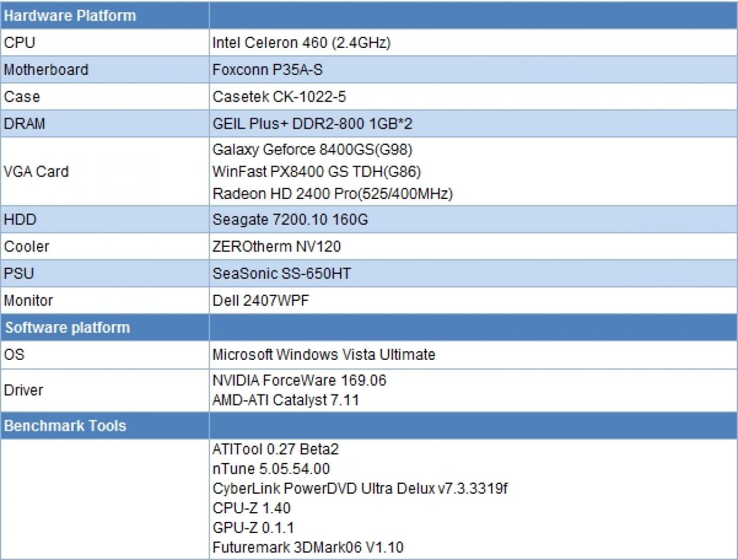The width and height of the screenshot is (738, 560).
Task: Select 'Seagate 7200.10 160G' value
Action: (290, 219)
